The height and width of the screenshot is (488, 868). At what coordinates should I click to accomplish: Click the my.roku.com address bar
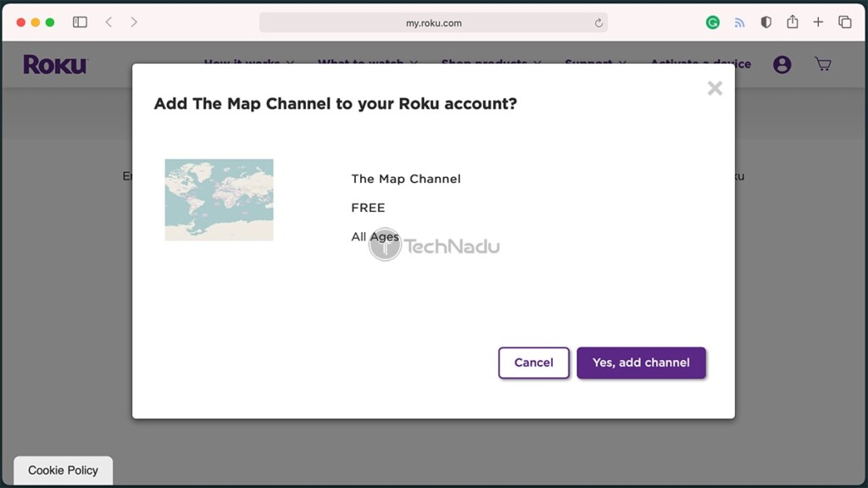coord(433,23)
